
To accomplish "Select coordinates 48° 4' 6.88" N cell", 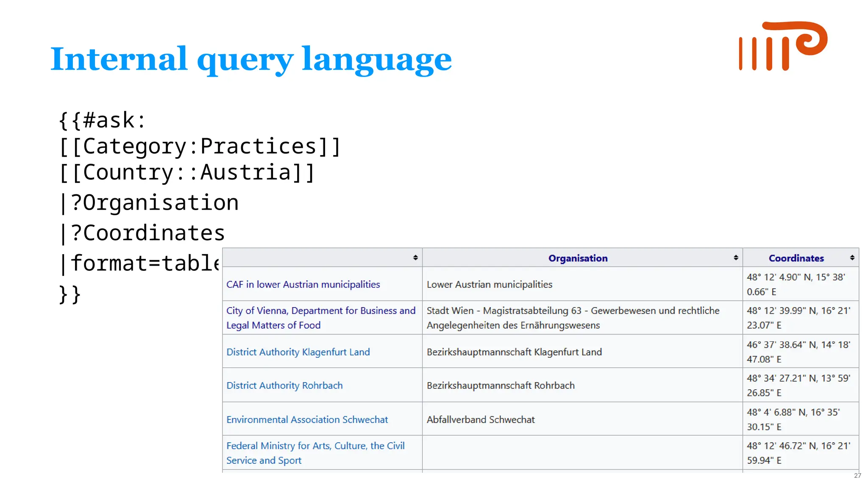I will (801, 419).
